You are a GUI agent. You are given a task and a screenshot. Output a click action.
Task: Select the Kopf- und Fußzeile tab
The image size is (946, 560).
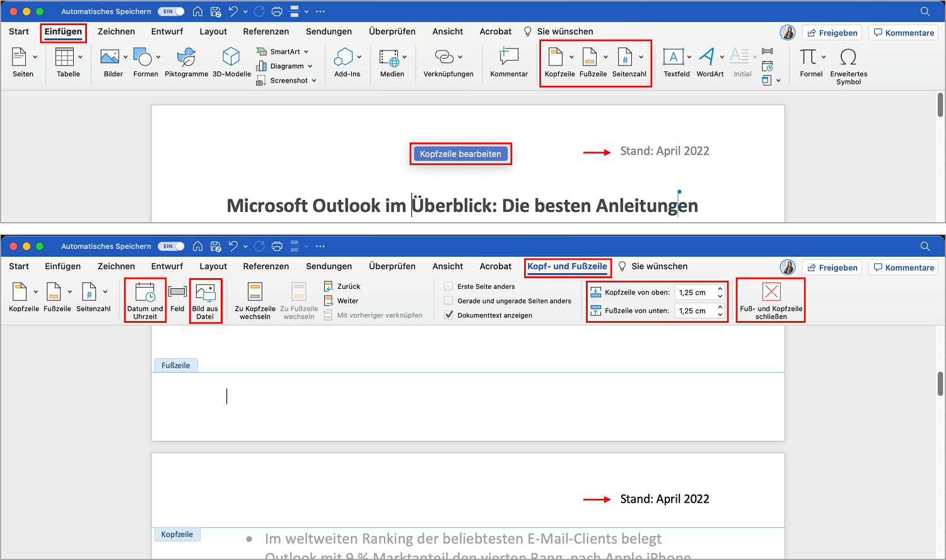pos(567,266)
